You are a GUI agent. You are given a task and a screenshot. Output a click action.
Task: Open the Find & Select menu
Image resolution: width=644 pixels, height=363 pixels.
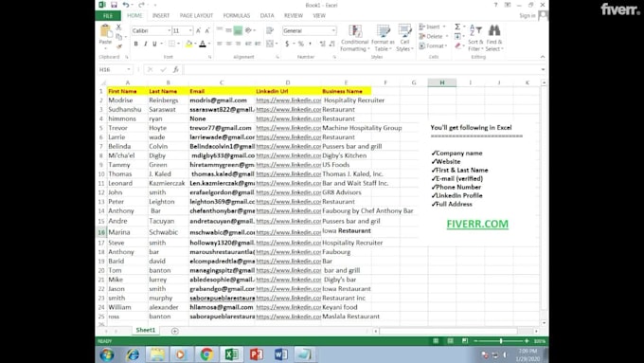pyautogui.click(x=494, y=38)
